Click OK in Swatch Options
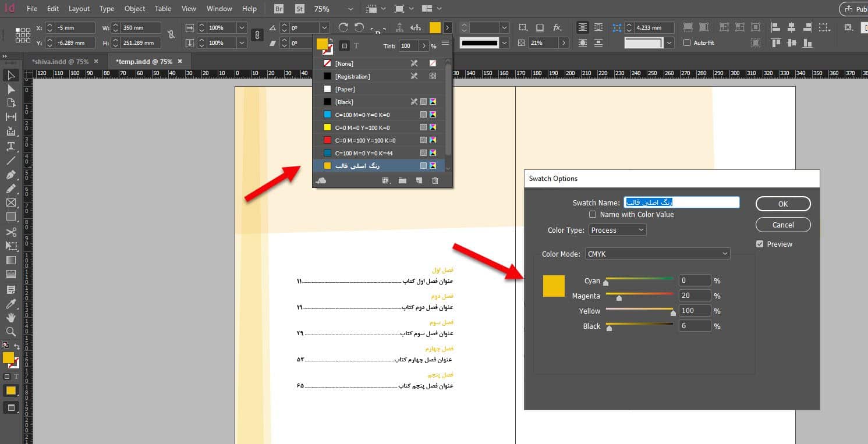The width and height of the screenshot is (868, 444). pos(782,204)
